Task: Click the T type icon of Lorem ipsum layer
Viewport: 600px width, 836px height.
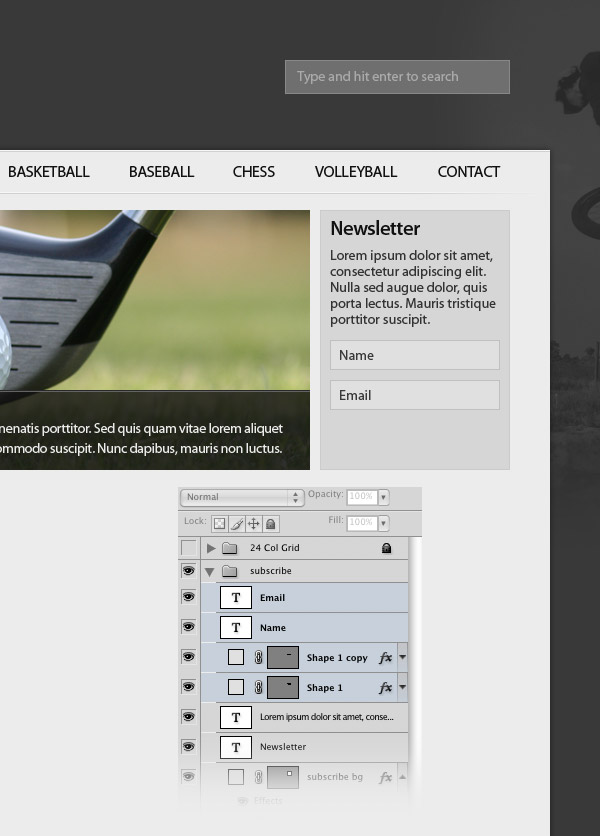Action: [236, 718]
